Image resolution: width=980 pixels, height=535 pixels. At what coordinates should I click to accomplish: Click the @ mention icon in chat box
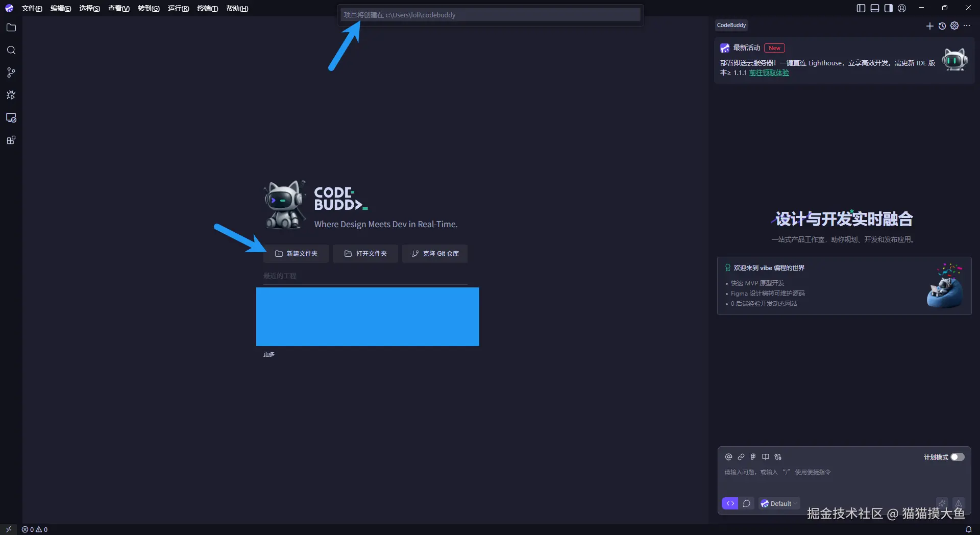[x=728, y=457]
